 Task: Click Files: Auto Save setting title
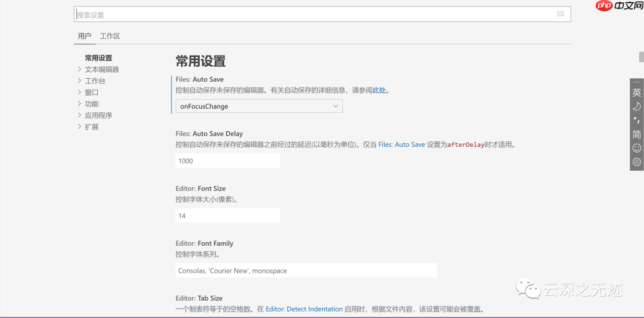click(x=200, y=79)
